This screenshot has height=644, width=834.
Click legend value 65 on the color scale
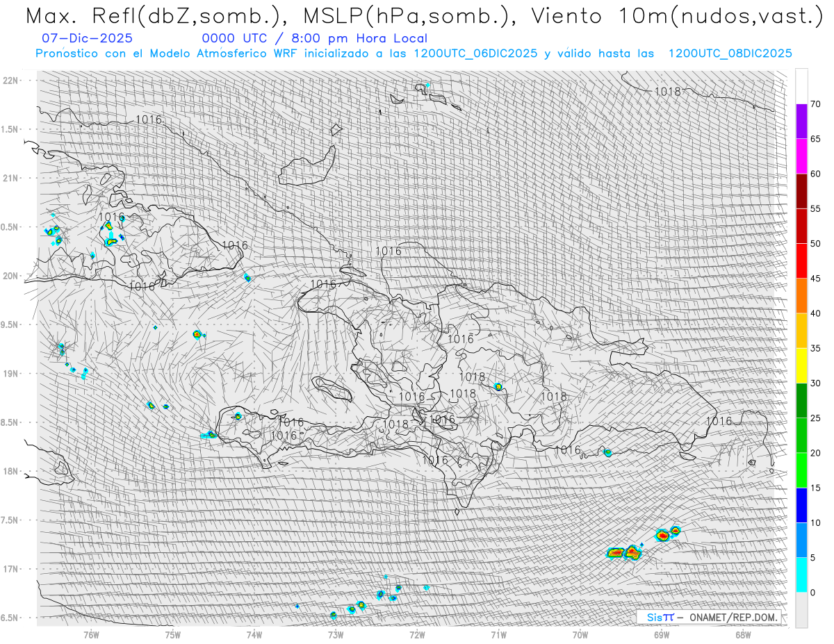(x=816, y=139)
